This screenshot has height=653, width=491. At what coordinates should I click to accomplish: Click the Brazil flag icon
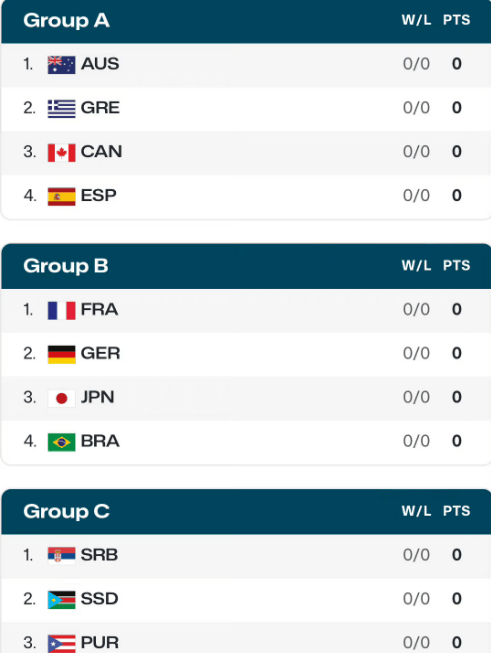(x=62, y=442)
